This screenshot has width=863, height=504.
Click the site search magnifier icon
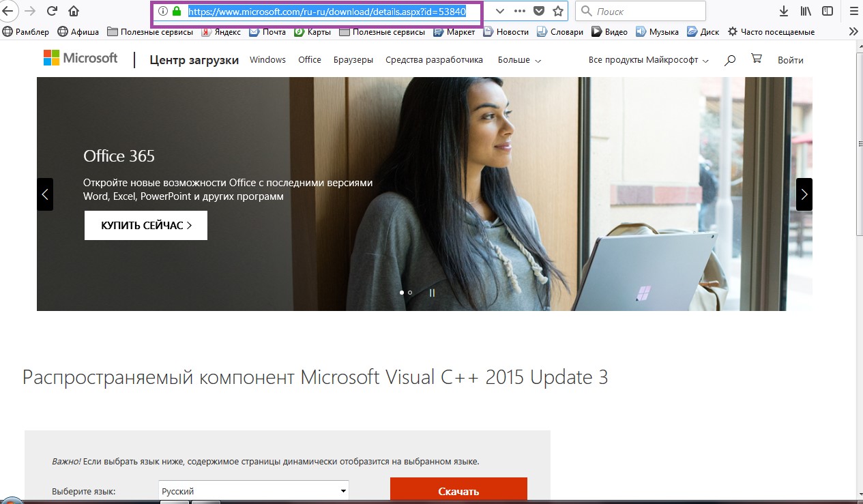(730, 60)
